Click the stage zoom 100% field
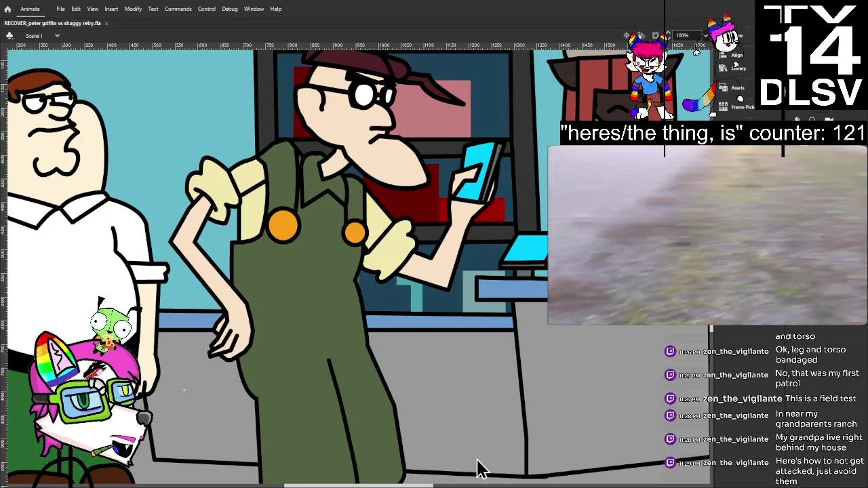The height and width of the screenshot is (488, 868). coord(687,35)
